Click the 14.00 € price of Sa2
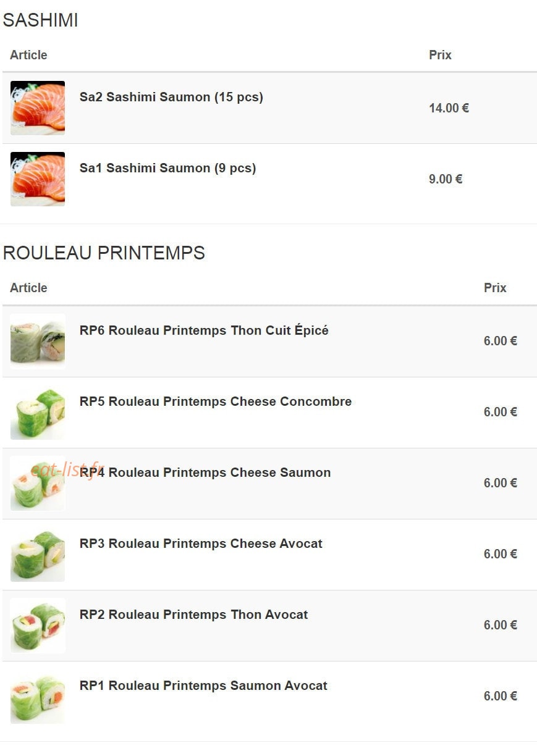The width and height of the screenshot is (537, 756). (449, 108)
